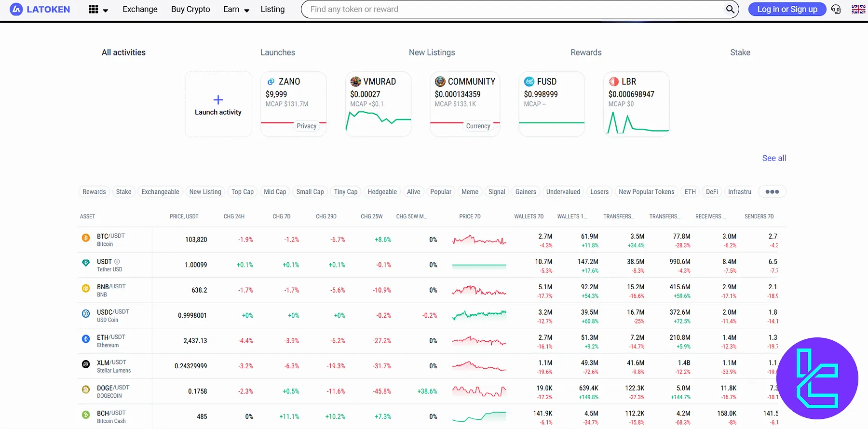Filter by Gainers tag
Image resolution: width=868 pixels, height=429 pixels.
click(x=526, y=191)
